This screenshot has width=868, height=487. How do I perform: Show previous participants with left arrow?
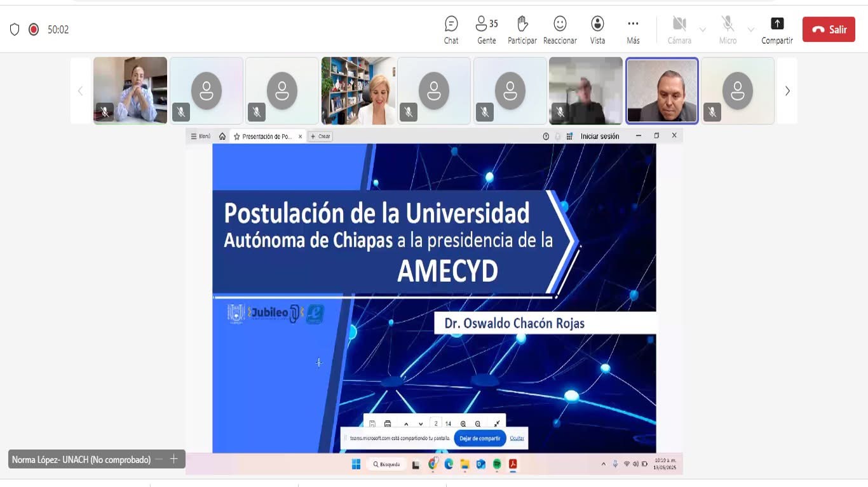(80, 91)
